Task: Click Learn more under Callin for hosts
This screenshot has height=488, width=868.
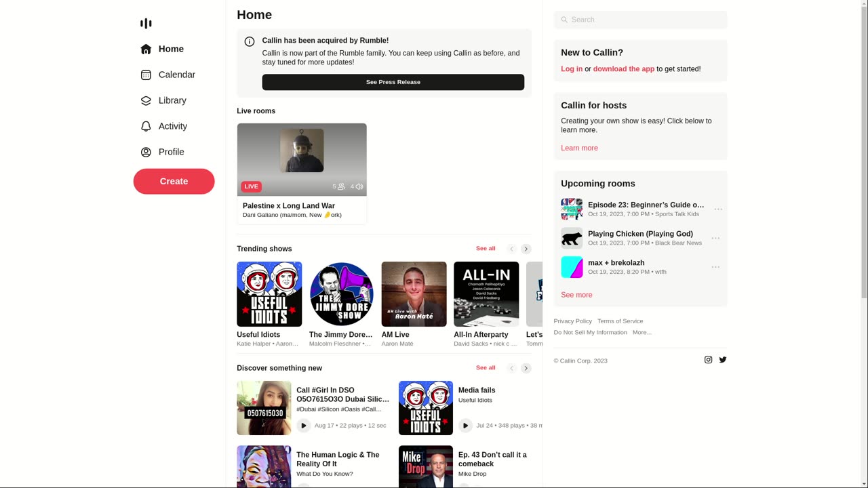Action: click(579, 148)
